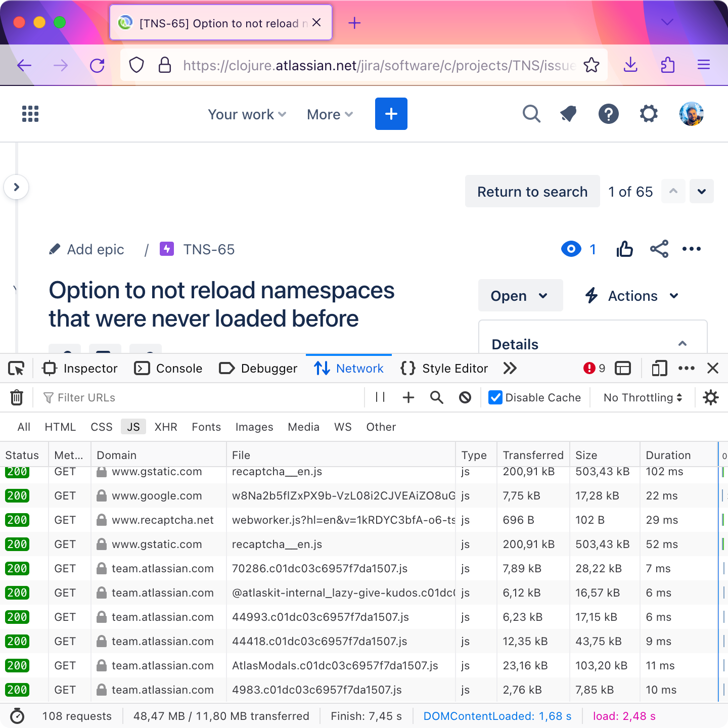Image resolution: width=728 pixels, height=728 pixels.
Task: Open the request blocking icon
Action: tap(465, 398)
